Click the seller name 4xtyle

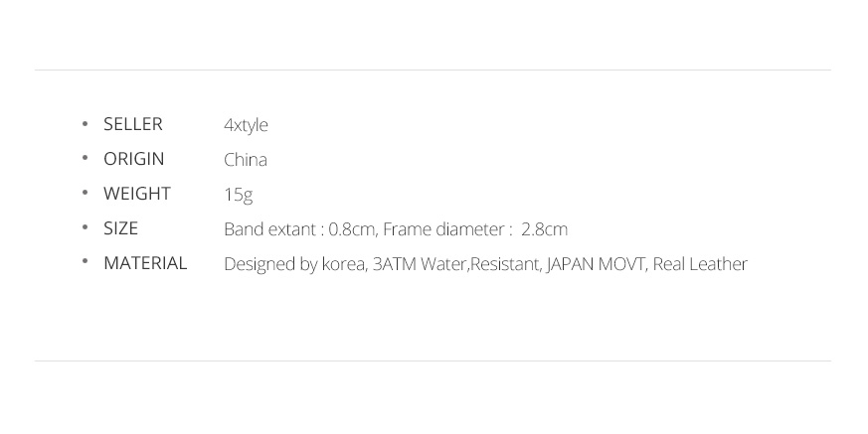[246, 125]
